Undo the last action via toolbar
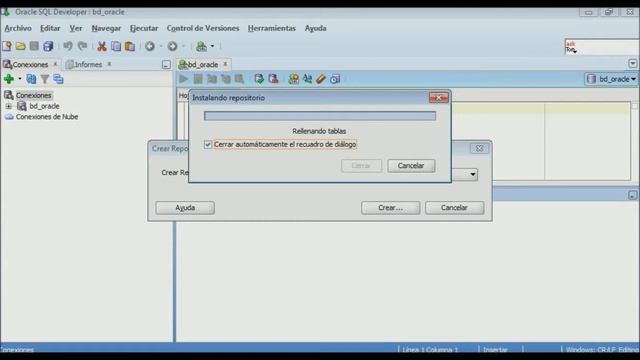 [x=68, y=46]
